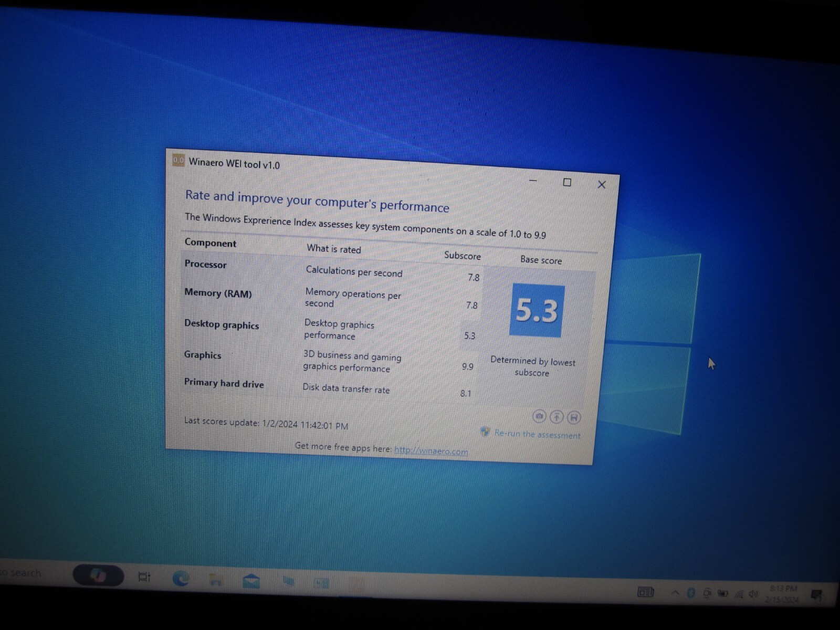Viewport: 840px width, 630px height.
Task: Click the shield icon beside Re-run the assessment
Action: click(x=485, y=432)
